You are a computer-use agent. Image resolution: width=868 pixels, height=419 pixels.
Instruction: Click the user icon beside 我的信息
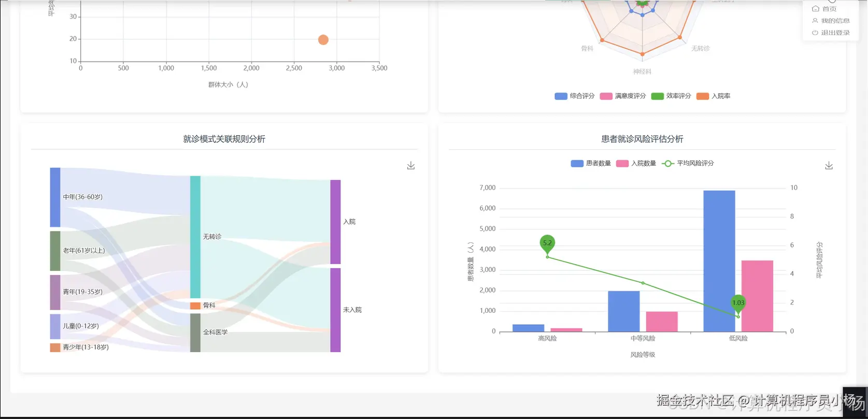[815, 21]
